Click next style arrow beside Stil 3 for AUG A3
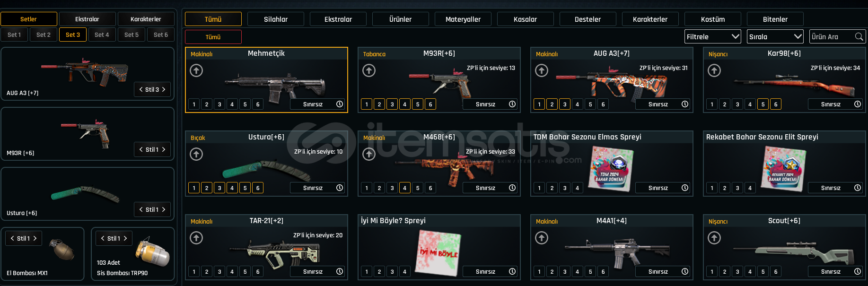868x286 pixels. tap(164, 89)
